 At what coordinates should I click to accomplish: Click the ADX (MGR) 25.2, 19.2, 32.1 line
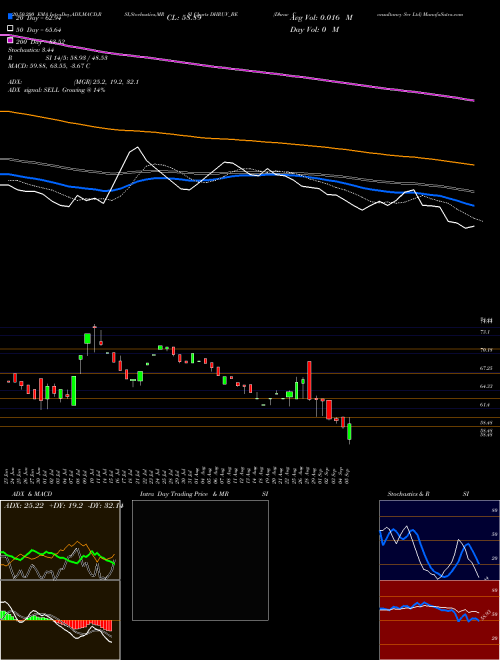point(73,82)
